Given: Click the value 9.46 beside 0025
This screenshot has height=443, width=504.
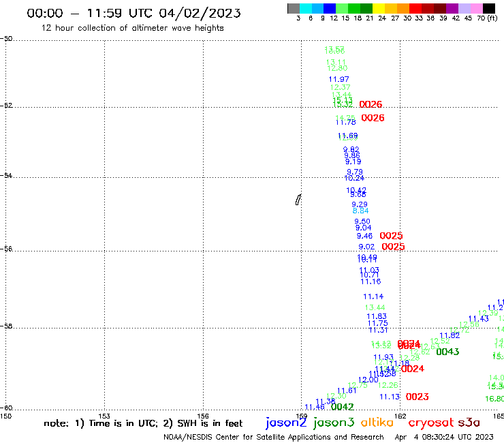Looking at the screenshot, I should click(364, 236).
